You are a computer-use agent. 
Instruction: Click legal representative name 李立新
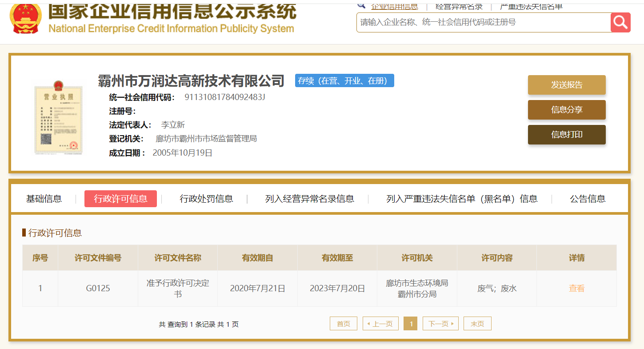[x=173, y=125]
